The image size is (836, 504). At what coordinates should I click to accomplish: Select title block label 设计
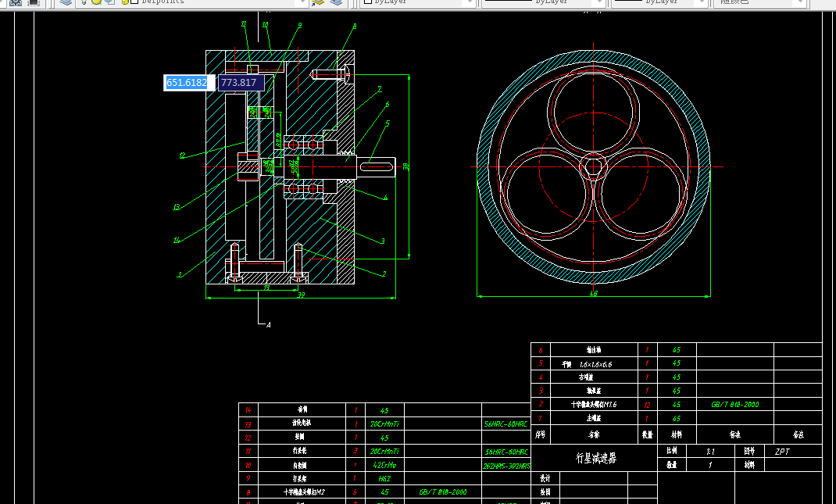click(545, 478)
